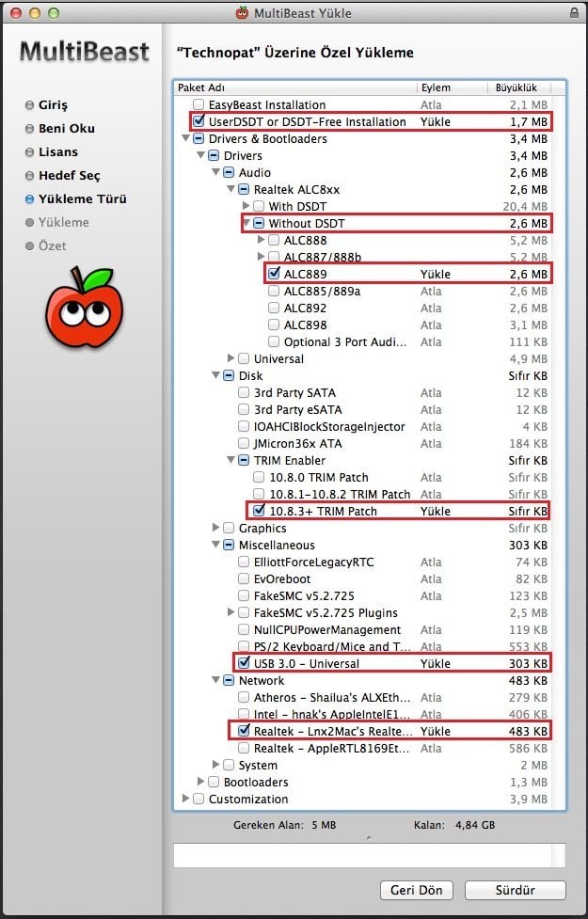
Task: Go to the Giriş step
Action: click(53, 105)
